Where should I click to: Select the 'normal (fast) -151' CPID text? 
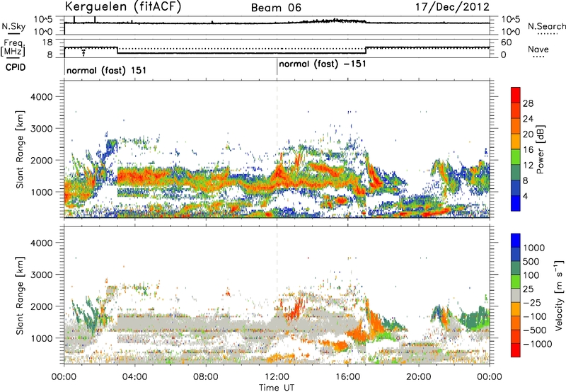(x=323, y=64)
